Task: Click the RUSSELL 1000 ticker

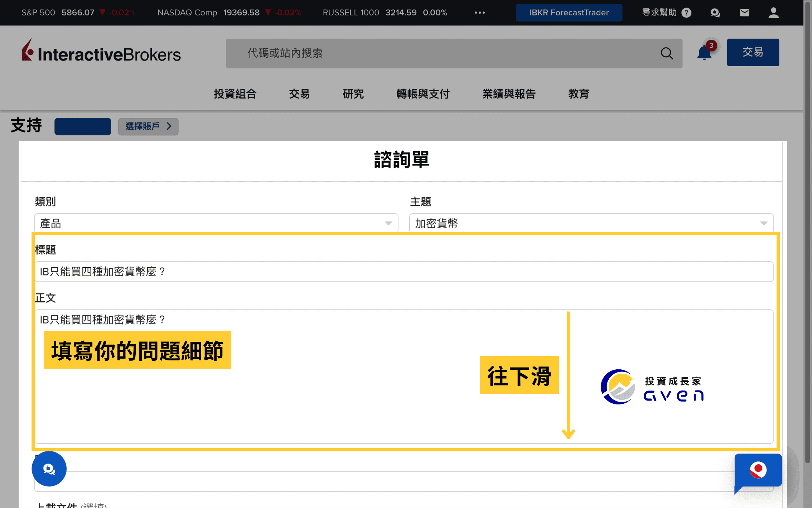Action: [385, 13]
